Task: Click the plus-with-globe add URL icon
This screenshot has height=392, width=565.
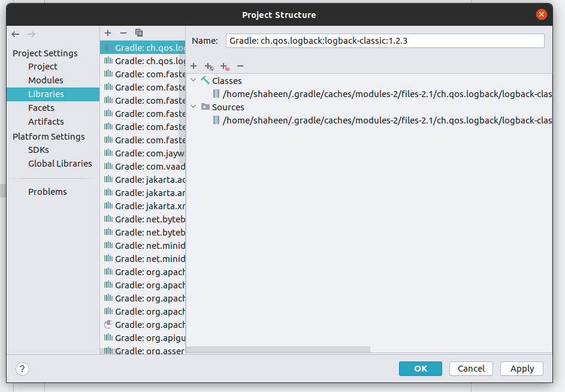Action: (209, 67)
